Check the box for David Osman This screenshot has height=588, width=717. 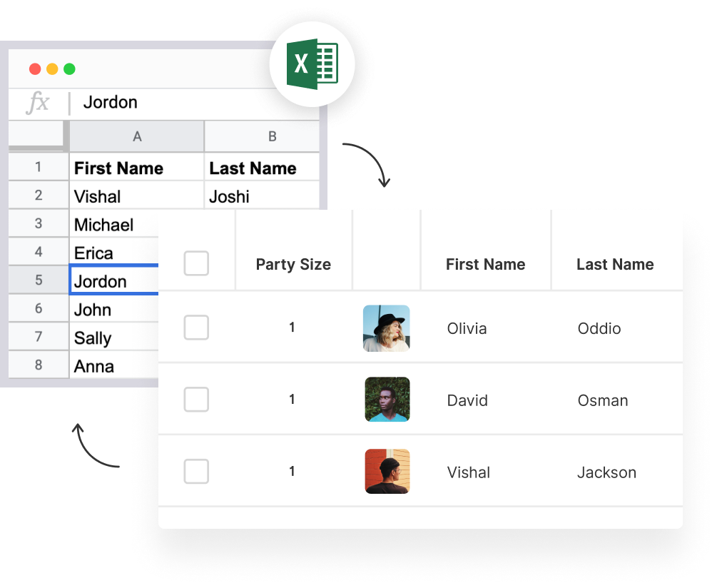tap(196, 399)
